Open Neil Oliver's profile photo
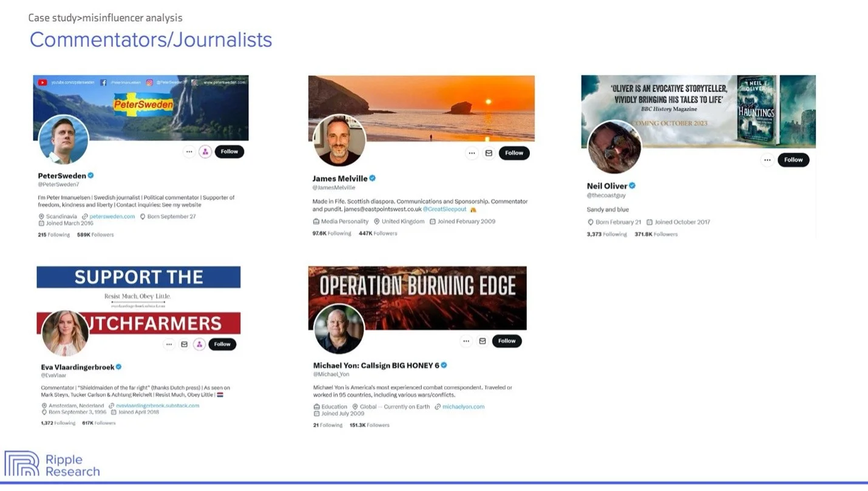The width and height of the screenshot is (868, 491). pyautogui.click(x=614, y=147)
